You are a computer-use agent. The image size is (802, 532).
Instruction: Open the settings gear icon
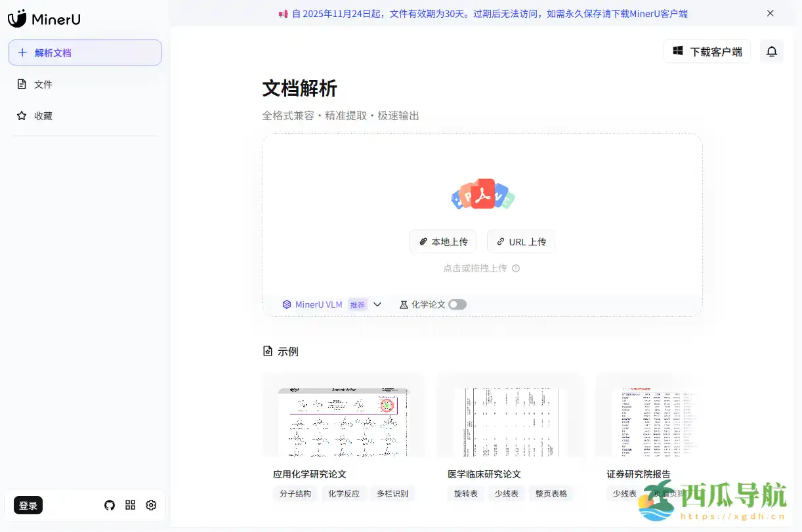151,505
